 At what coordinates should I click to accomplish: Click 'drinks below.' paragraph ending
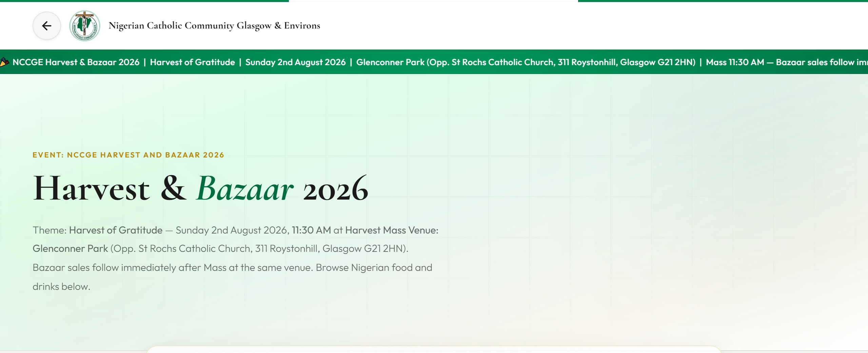click(x=61, y=286)
